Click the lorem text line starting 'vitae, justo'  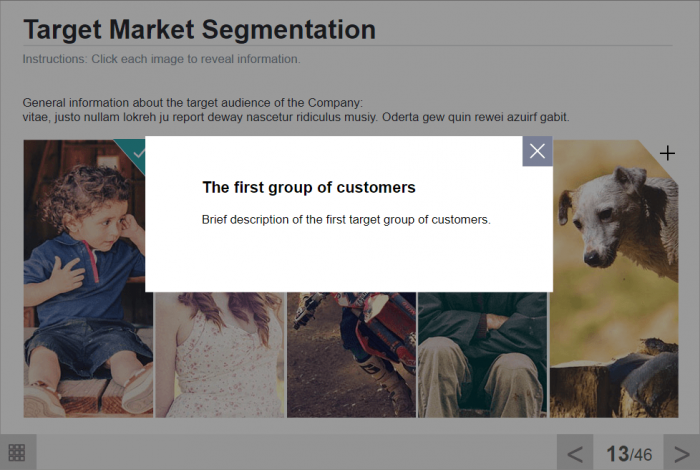pyautogui.click(x=295, y=117)
